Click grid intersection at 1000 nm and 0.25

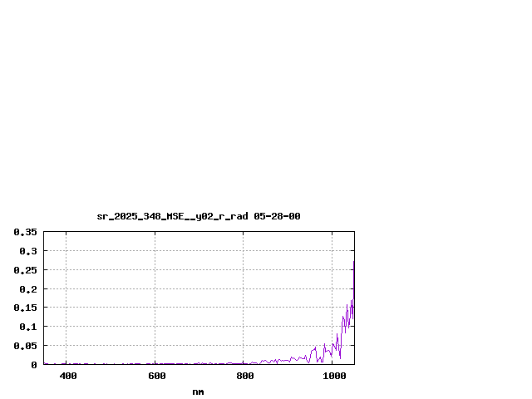(x=332, y=269)
